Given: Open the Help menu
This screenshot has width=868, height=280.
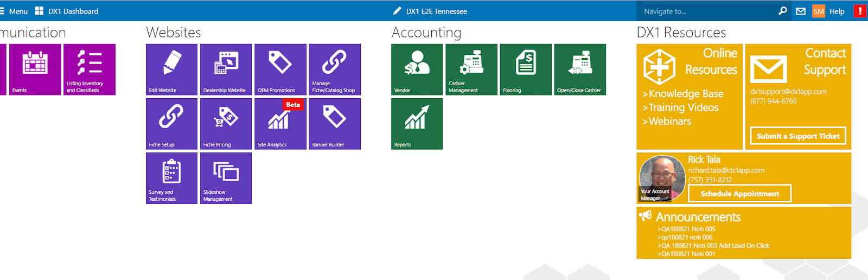Looking at the screenshot, I should point(837,11).
